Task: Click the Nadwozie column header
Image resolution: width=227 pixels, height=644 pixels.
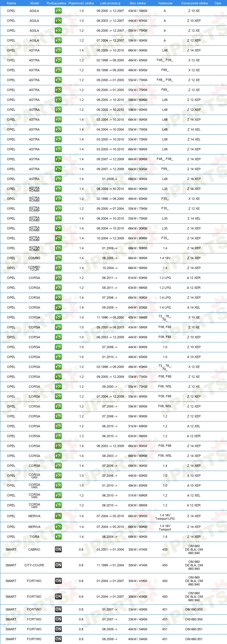Action: point(165,3)
